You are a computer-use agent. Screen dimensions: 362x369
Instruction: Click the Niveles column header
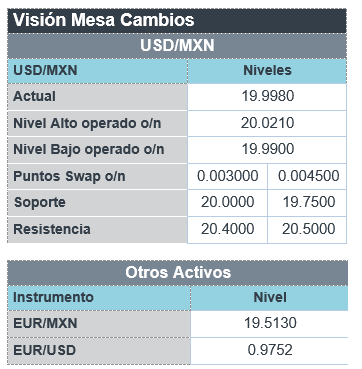tap(267, 71)
